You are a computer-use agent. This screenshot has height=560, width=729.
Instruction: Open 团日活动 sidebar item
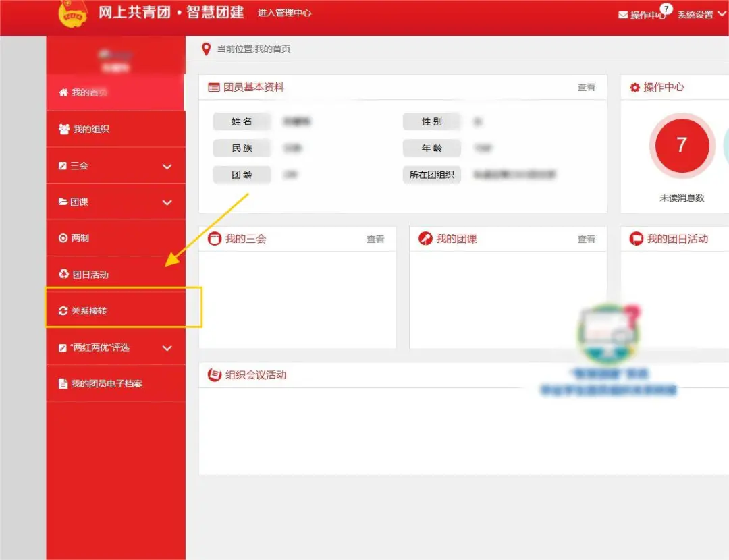[x=115, y=274]
